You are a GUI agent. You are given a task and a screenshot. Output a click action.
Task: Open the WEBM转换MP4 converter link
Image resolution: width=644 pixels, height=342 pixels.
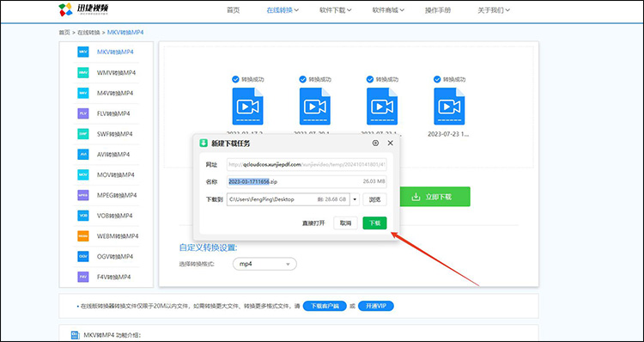tap(118, 236)
